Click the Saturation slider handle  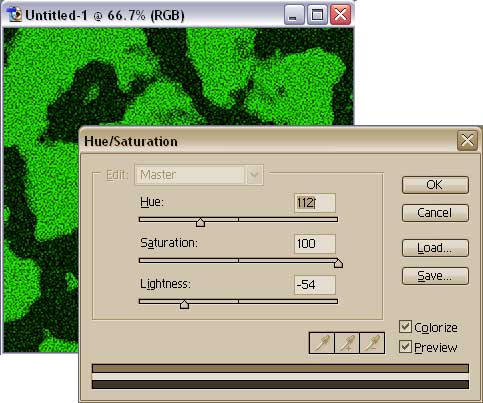click(x=338, y=263)
